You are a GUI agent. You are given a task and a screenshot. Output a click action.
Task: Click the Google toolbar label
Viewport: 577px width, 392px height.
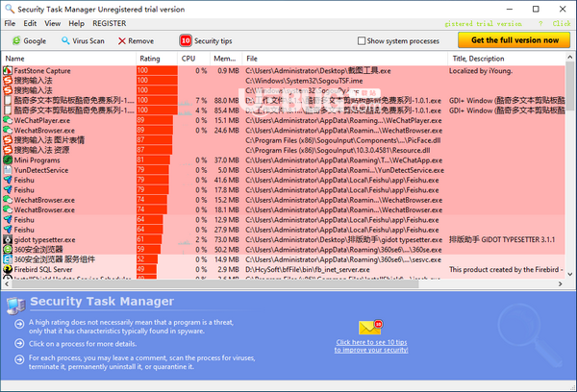(x=35, y=40)
